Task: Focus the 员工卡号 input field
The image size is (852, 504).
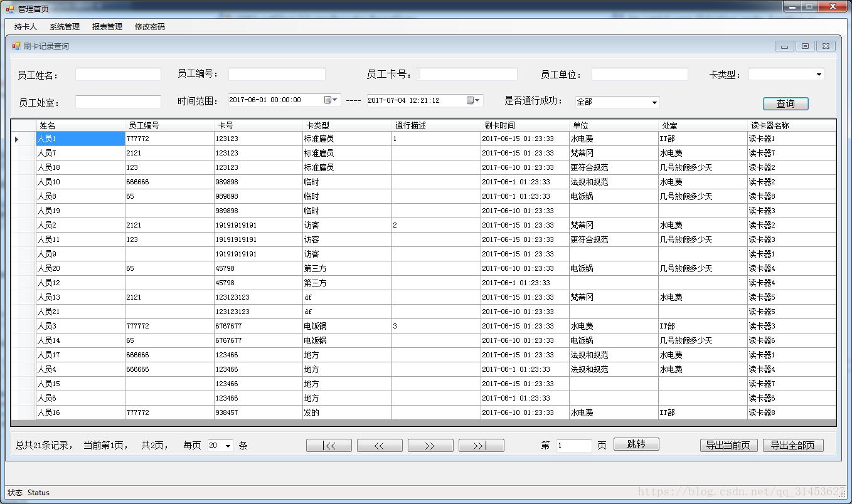Action: click(468, 75)
